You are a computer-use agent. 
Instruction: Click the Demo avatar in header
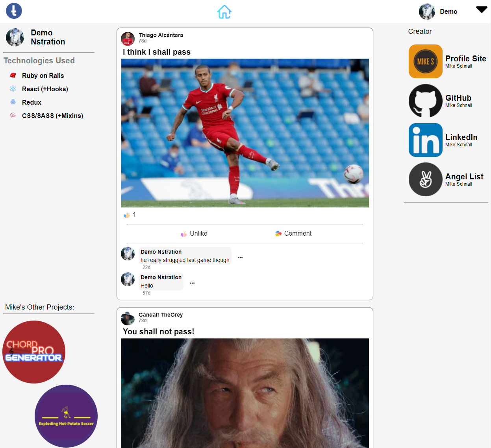pos(427,11)
